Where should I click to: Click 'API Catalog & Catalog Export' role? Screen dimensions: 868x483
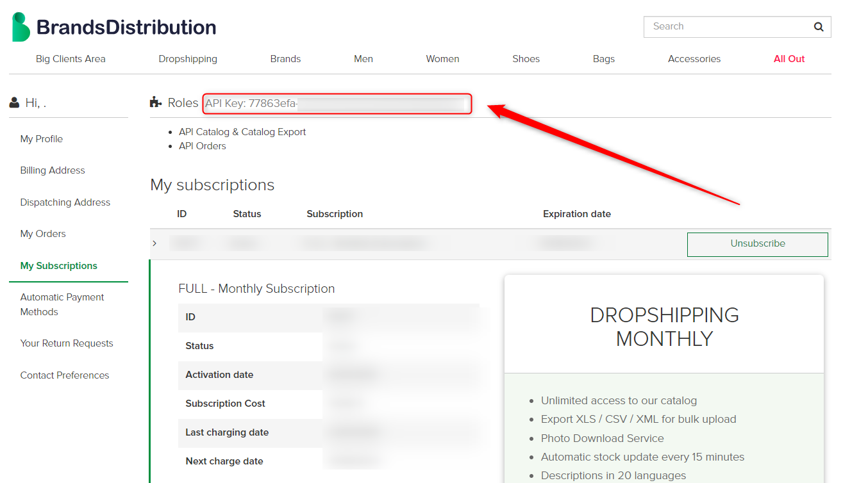click(x=242, y=132)
